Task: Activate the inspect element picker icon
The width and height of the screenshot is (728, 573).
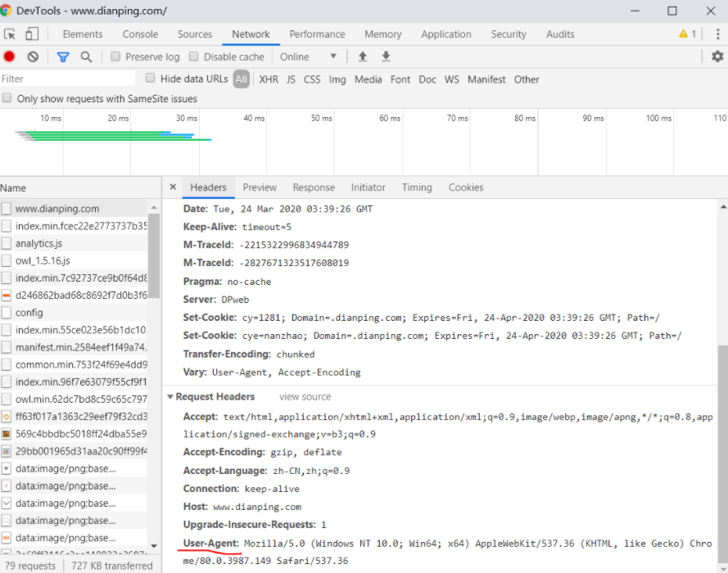Action: (9, 34)
